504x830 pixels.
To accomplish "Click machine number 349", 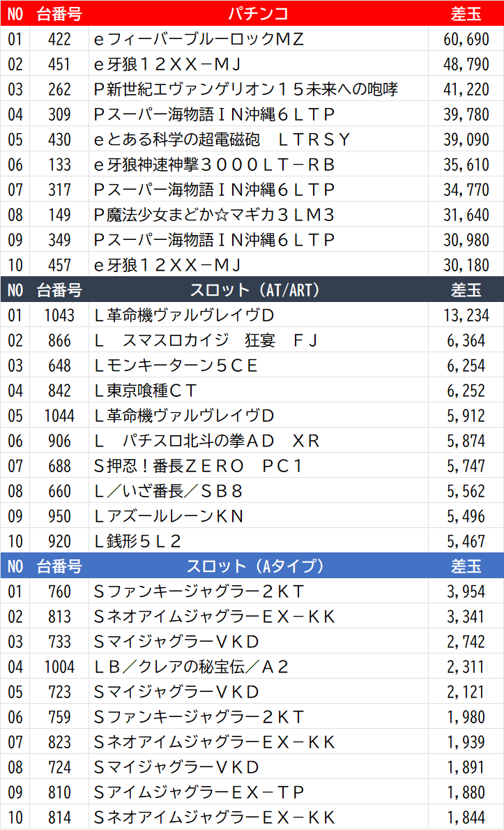I will click(x=59, y=240).
